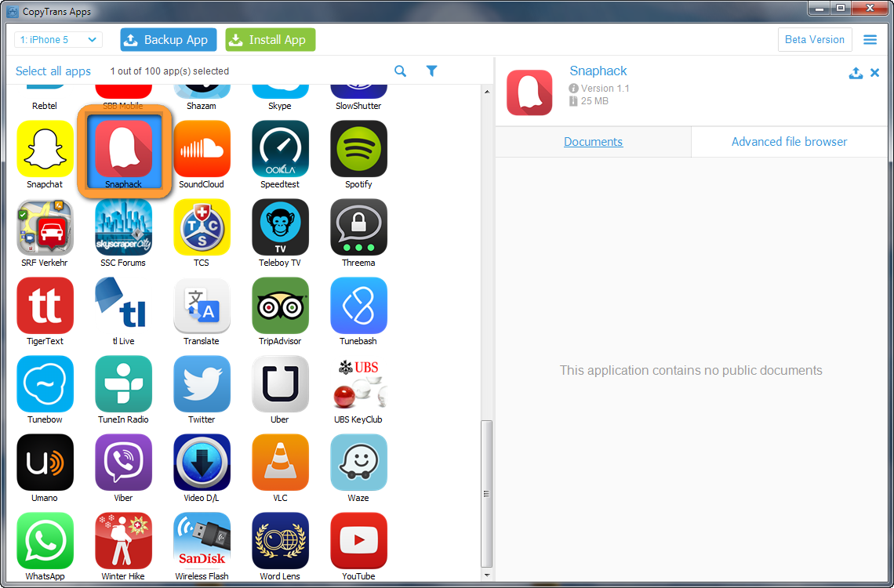
Task: Click the scrollbar down arrow
Action: pos(486,575)
